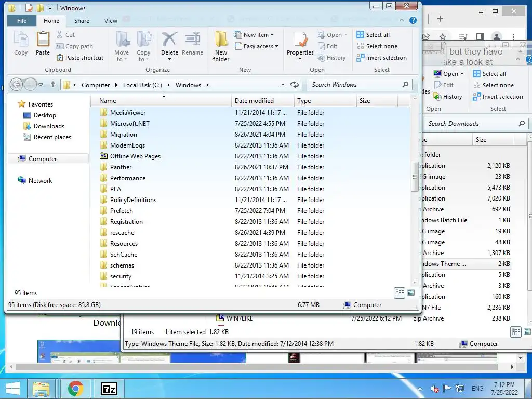
Task: Open the recent locations dropdown arrow
Action: (x=41, y=85)
